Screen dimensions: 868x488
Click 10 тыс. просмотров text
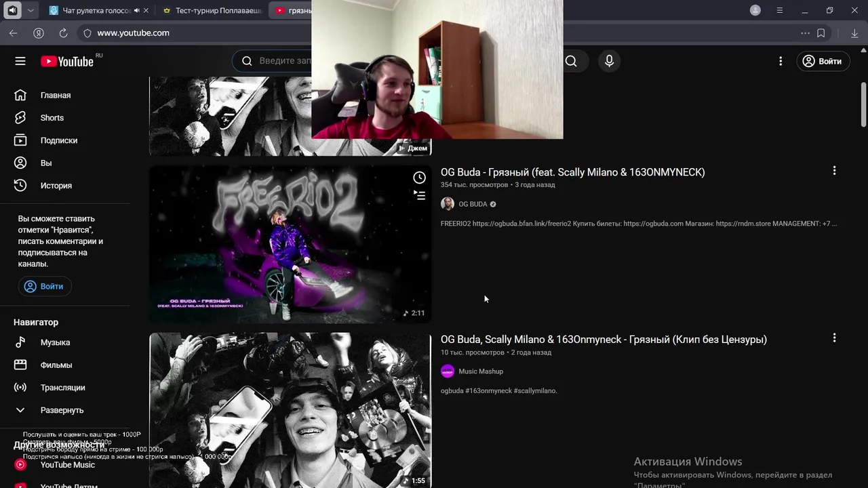[x=473, y=352]
